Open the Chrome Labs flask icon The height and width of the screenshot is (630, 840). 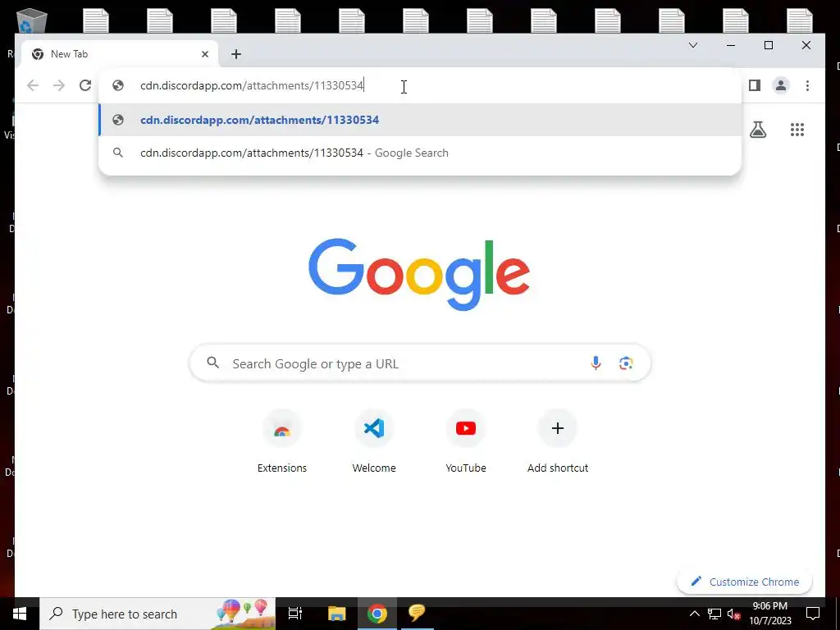(757, 129)
